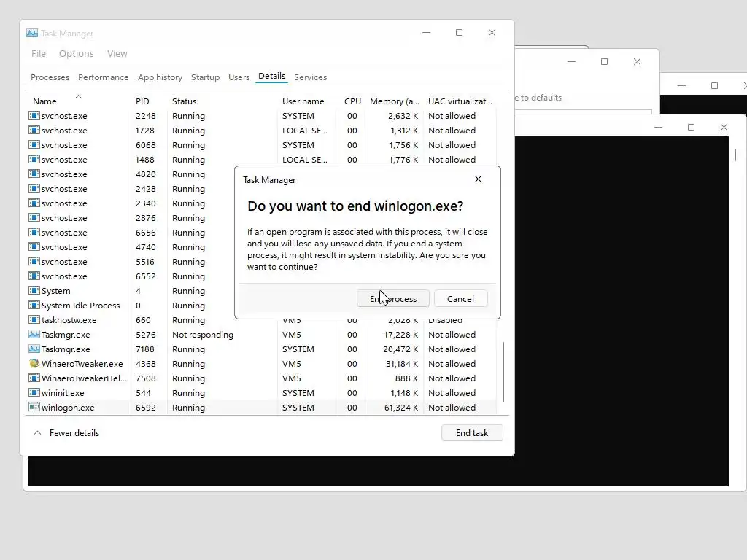Sort by UAC virtualization column header
The image size is (747, 560).
point(460,101)
